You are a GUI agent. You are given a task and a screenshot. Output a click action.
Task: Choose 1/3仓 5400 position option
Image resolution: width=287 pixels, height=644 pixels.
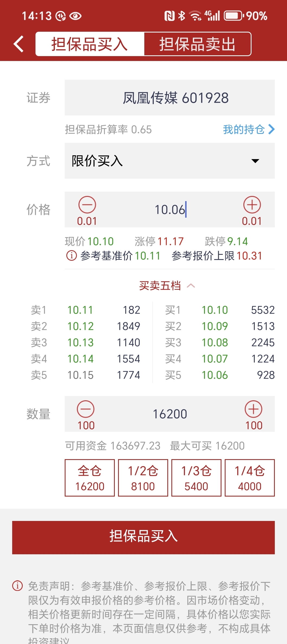tap(196, 478)
